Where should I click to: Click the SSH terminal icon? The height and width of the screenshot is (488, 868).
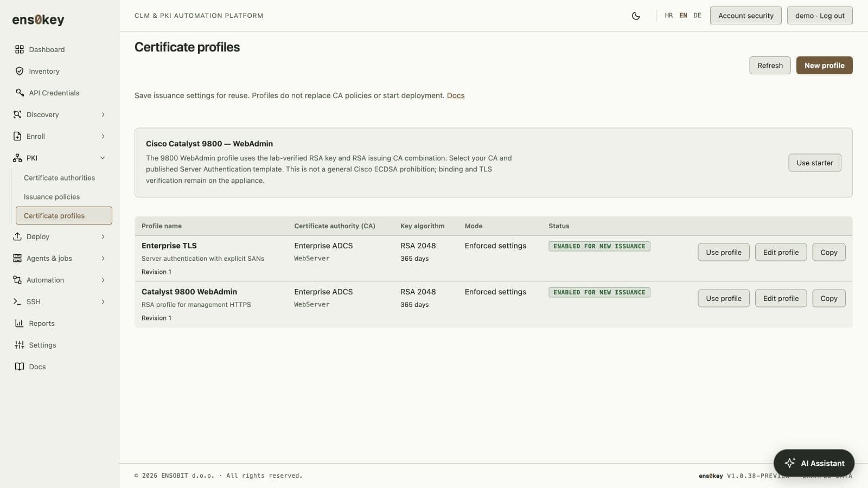pos(17,301)
